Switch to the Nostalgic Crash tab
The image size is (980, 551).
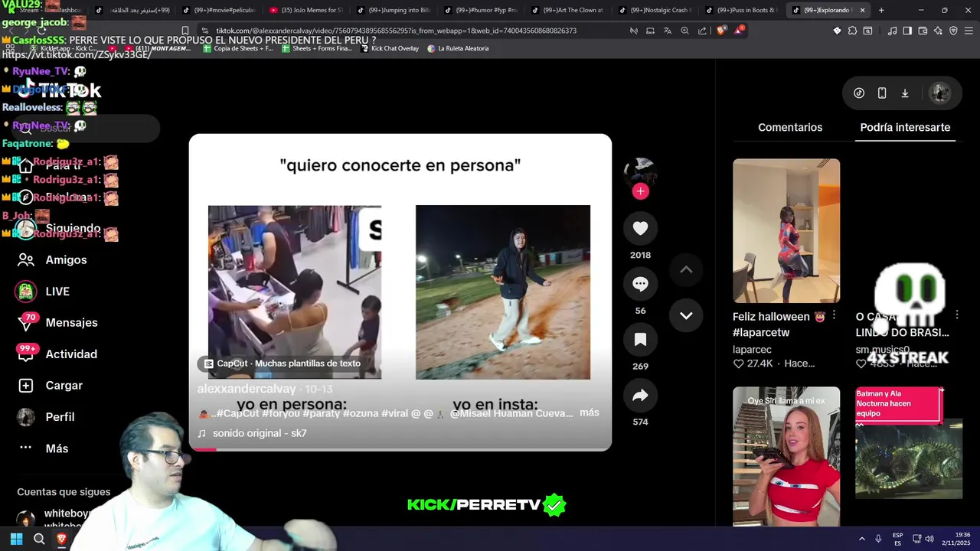[x=655, y=10]
